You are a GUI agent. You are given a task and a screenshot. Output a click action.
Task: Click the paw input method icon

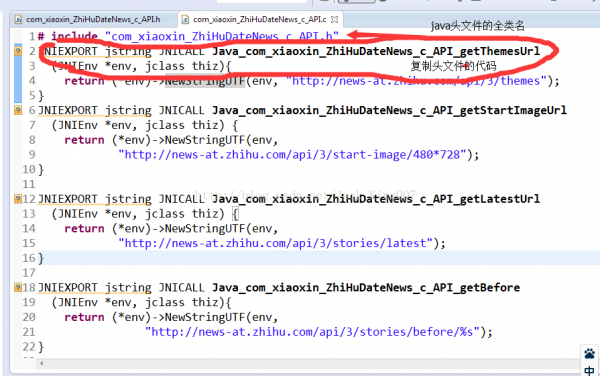pyautogui.click(x=590, y=354)
